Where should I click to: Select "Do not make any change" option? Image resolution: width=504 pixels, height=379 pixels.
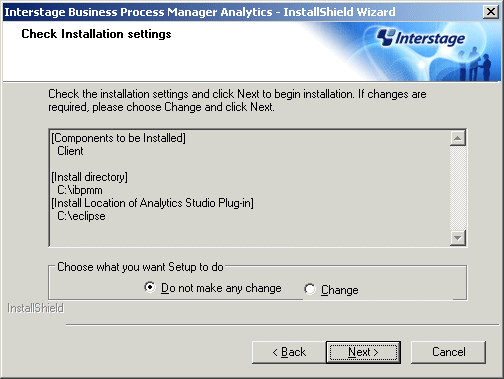(150, 287)
